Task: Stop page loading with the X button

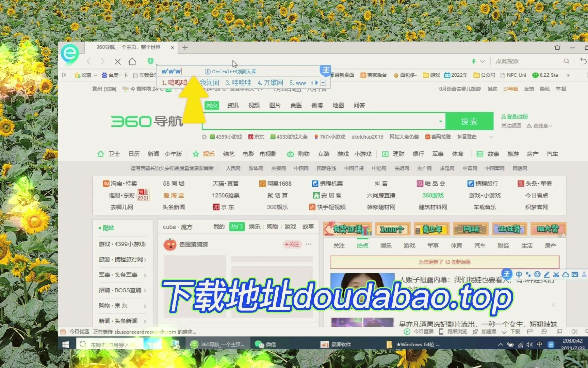Action: pyautogui.click(x=118, y=61)
